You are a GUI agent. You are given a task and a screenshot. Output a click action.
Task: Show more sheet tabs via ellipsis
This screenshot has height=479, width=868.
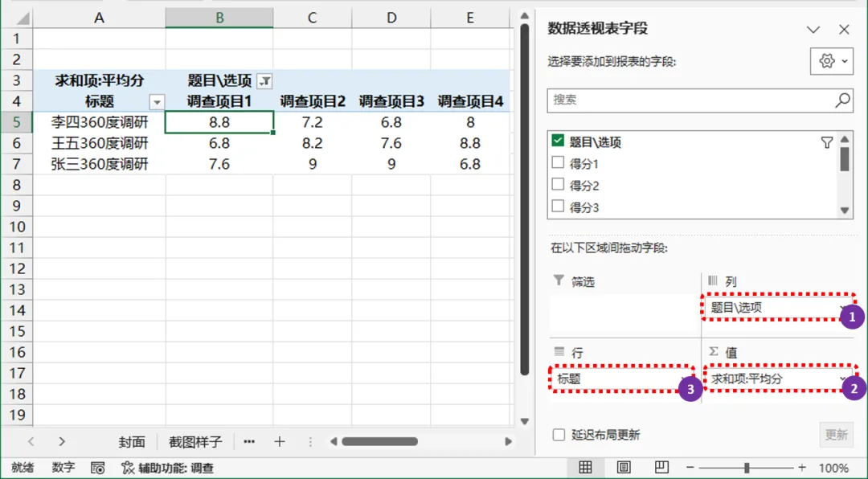pyautogui.click(x=249, y=442)
